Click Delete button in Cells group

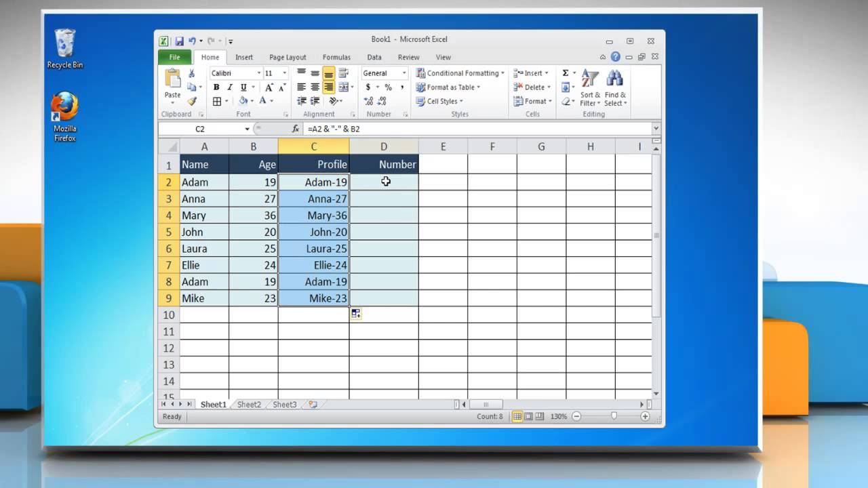point(532,87)
